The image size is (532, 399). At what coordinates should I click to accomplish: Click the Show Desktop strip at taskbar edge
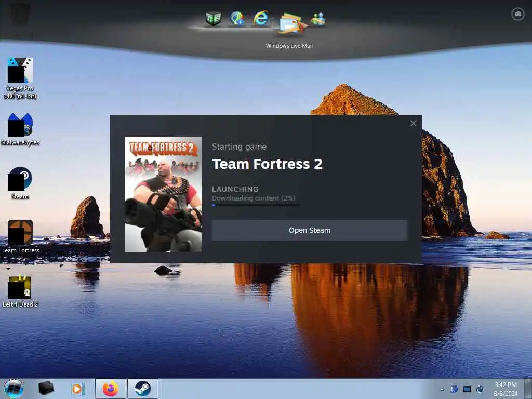(x=529, y=389)
